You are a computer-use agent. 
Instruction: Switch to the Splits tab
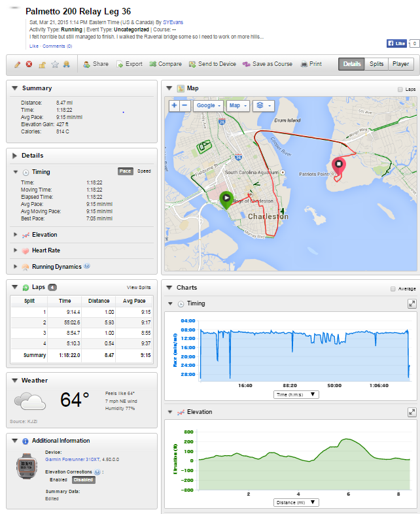coord(376,64)
